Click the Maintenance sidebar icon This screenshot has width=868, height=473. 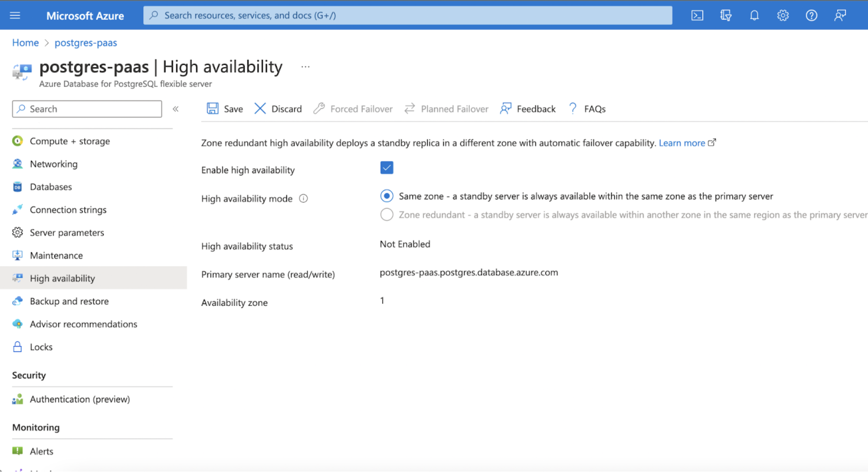click(x=18, y=255)
